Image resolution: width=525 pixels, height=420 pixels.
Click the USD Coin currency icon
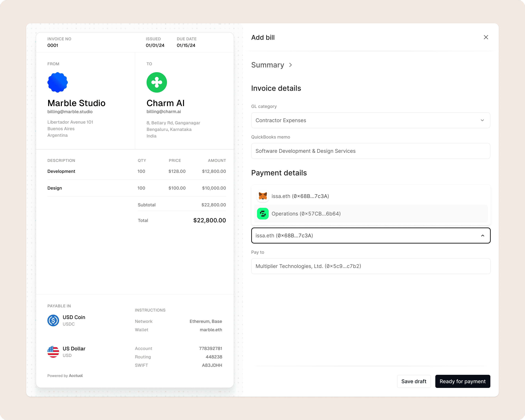pyautogui.click(x=53, y=320)
